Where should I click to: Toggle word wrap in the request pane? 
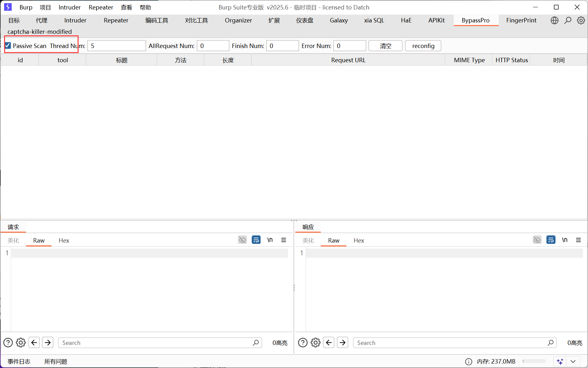click(x=256, y=240)
